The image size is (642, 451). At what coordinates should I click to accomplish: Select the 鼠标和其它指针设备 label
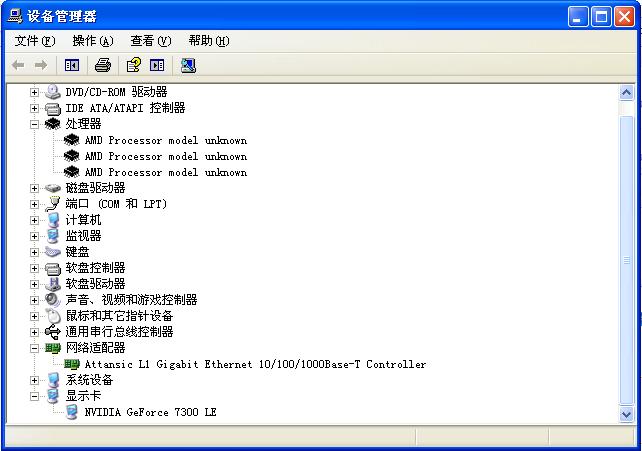[119, 316]
